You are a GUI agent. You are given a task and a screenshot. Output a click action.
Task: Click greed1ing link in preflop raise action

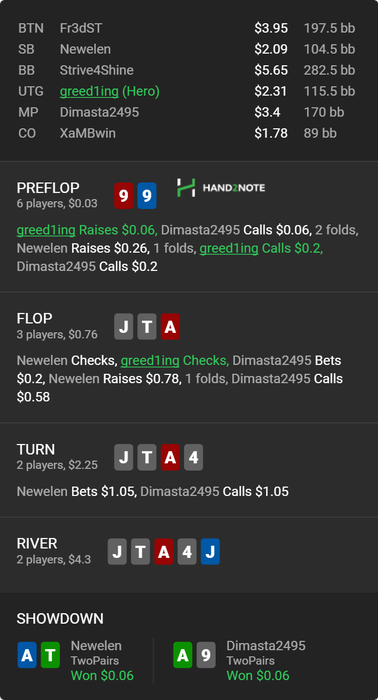coord(46,230)
